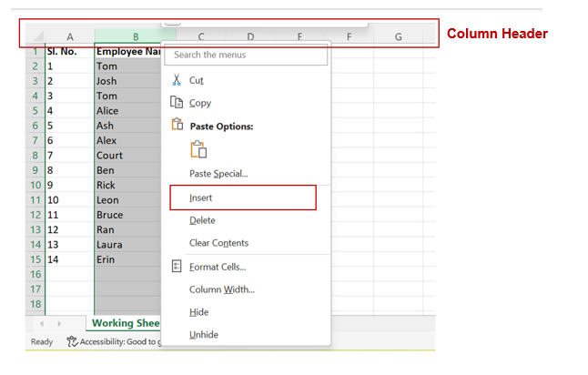Click the cell containing 'Bruce'
This screenshot has width=588, height=375.
(x=128, y=215)
